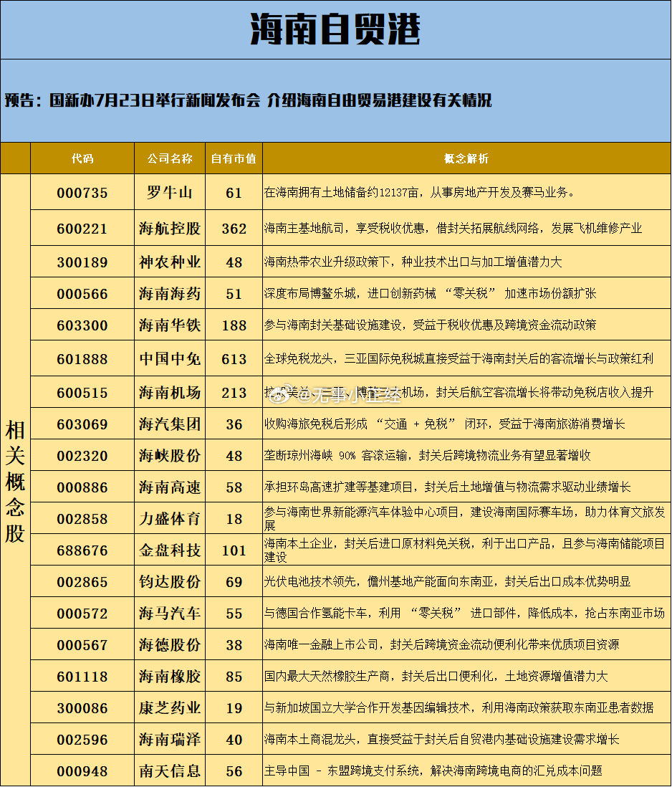Viewport: 672px width, 787px height.
Task: Select stock code 000572
Action: point(82,614)
